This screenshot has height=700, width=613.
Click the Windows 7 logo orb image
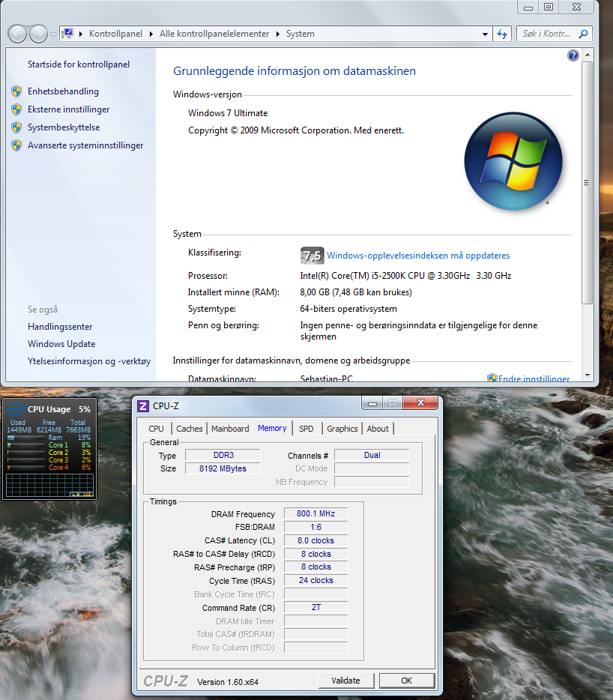pos(513,161)
